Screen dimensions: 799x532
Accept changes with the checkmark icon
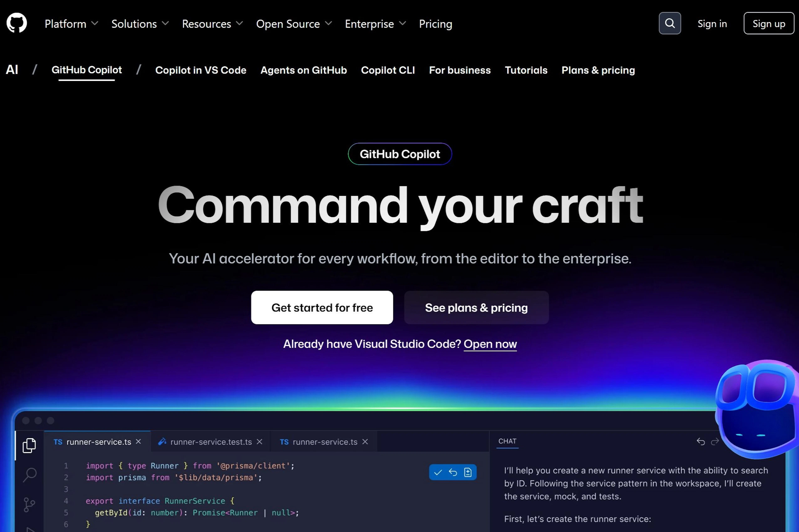(x=438, y=472)
